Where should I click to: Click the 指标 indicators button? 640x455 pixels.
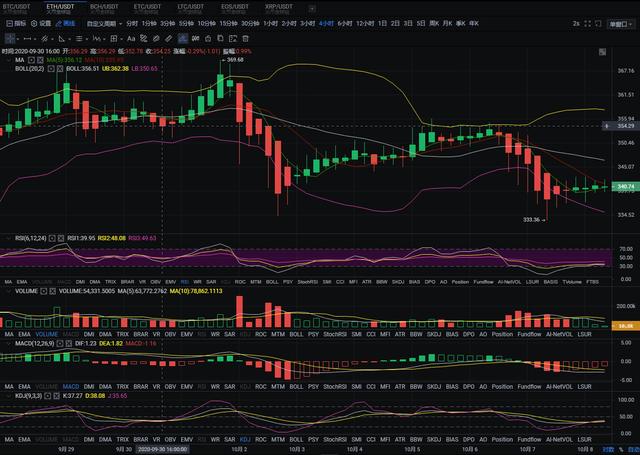click(x=16, y=24)
